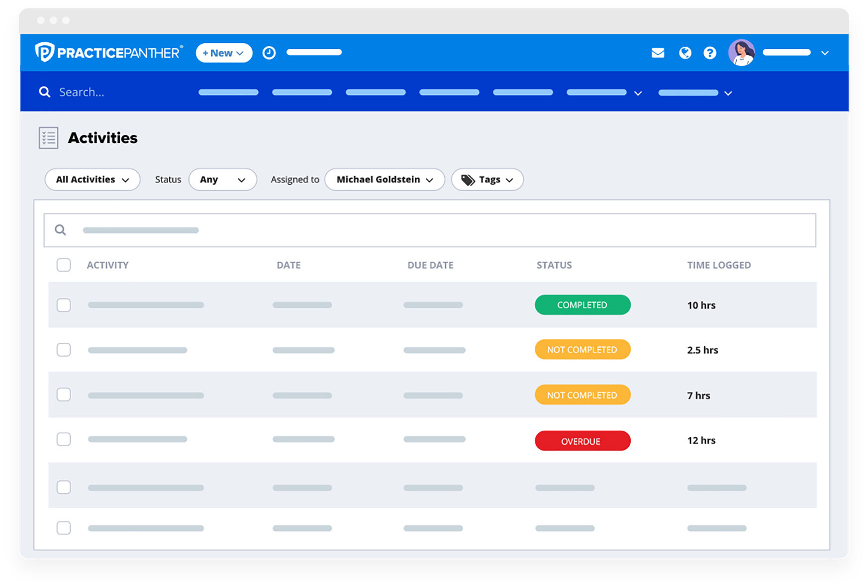Open the help question mark icon
Screen dimensions: 868x588
710,52
